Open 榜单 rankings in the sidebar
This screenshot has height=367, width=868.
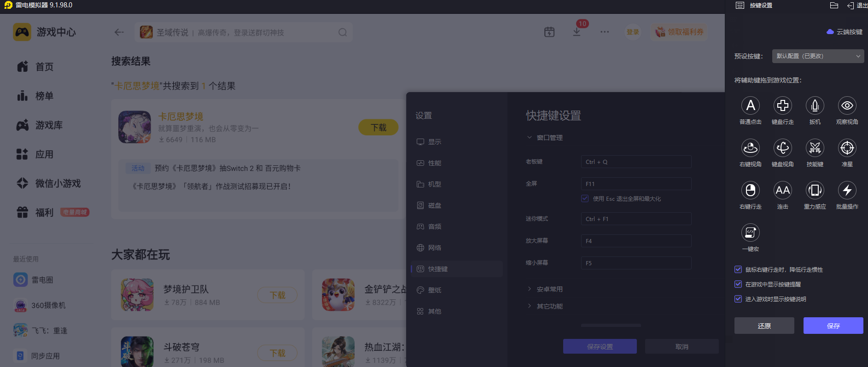point(35,96)
